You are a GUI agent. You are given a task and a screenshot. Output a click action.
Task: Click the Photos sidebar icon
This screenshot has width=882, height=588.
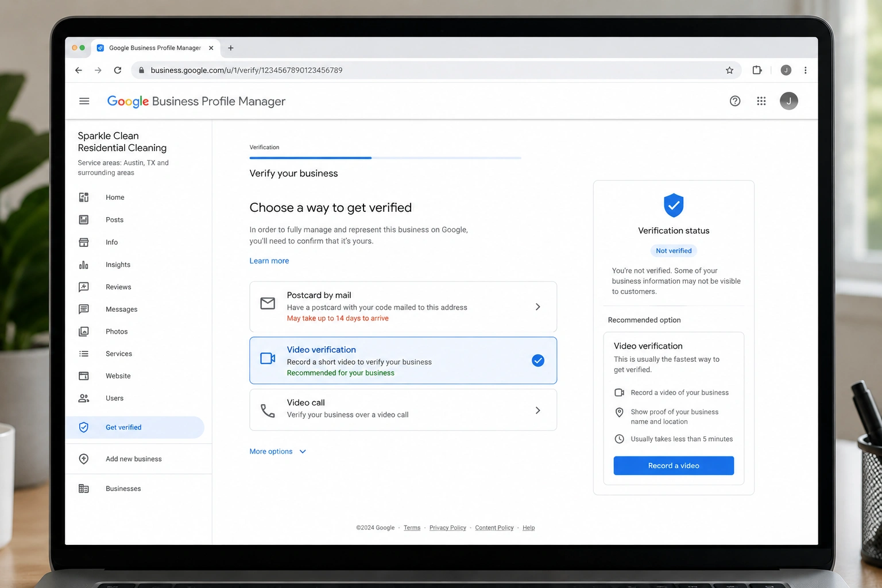[x=84, y=332]
